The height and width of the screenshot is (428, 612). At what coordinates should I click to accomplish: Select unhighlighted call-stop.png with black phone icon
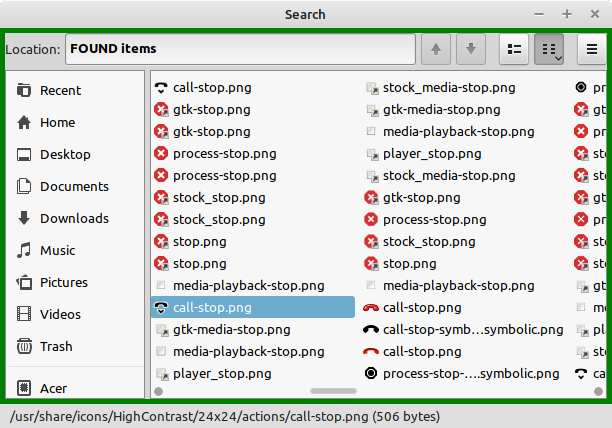[203, 88]
